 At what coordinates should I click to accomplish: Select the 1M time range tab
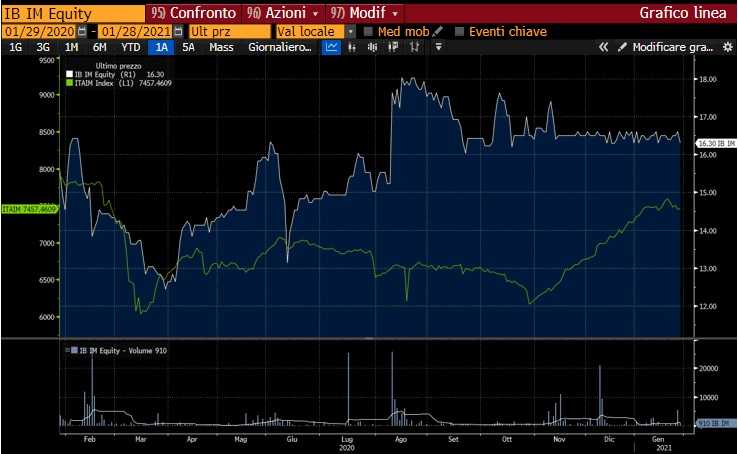(x=71, y=47)
